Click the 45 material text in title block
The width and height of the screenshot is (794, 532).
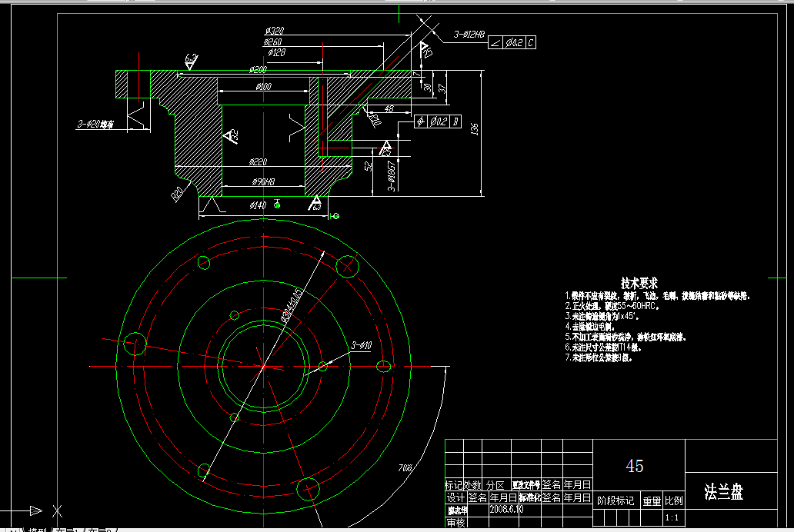[635, 466]
